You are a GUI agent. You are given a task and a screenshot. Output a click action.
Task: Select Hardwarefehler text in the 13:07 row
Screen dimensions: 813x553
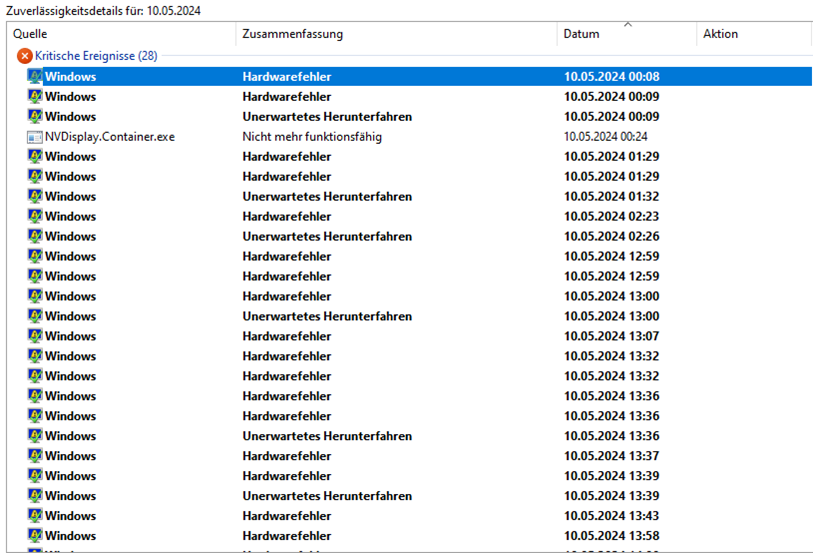(287, 336)
